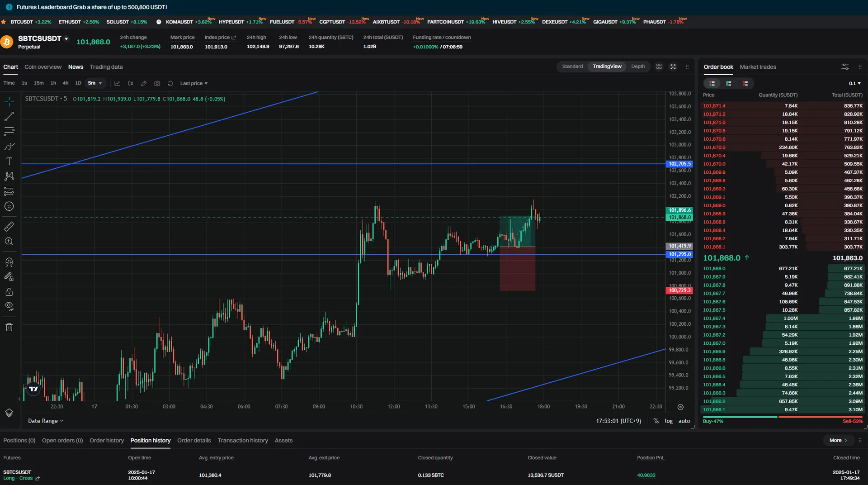Open the object tree layers panel
Viewport: 868px width, 485px height.
pyautogui.click(x=9, y=413)
